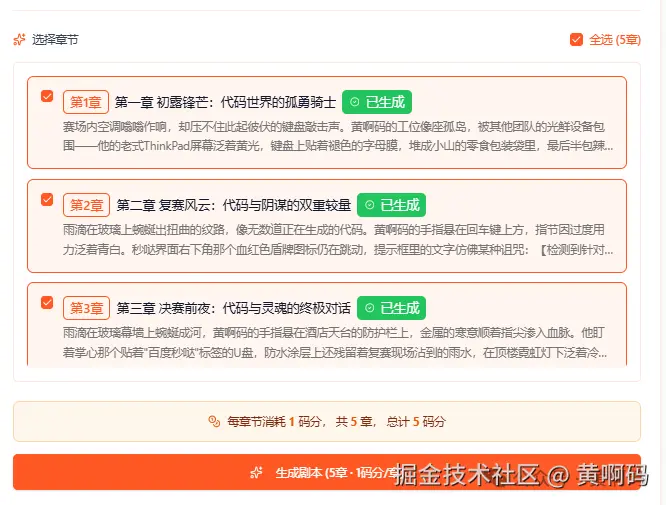Uncheck the 第2章 chapter checkbox
This screenshot has width=666, height=505.
click(x=47, y=199)
